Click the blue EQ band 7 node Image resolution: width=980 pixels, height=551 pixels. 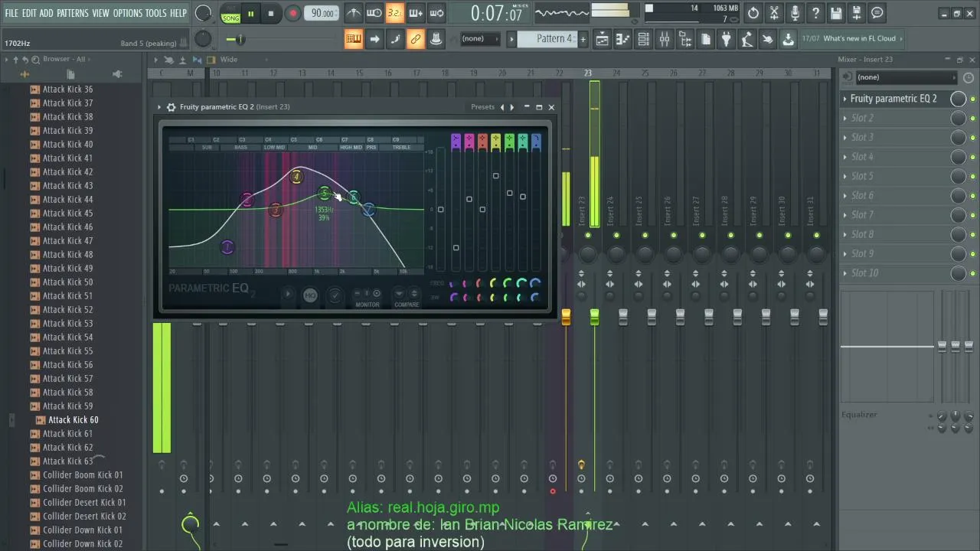tap(369, 209)
